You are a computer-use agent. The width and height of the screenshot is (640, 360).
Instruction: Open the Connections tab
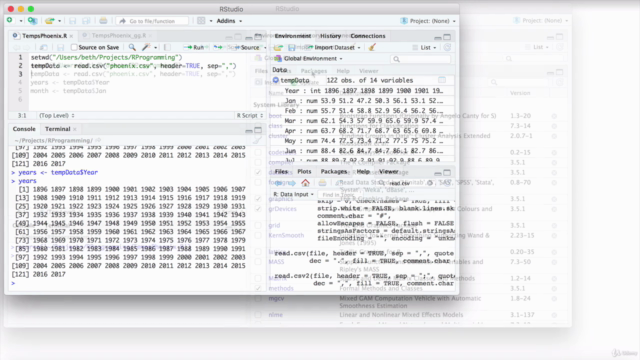(x=368, y=36)
